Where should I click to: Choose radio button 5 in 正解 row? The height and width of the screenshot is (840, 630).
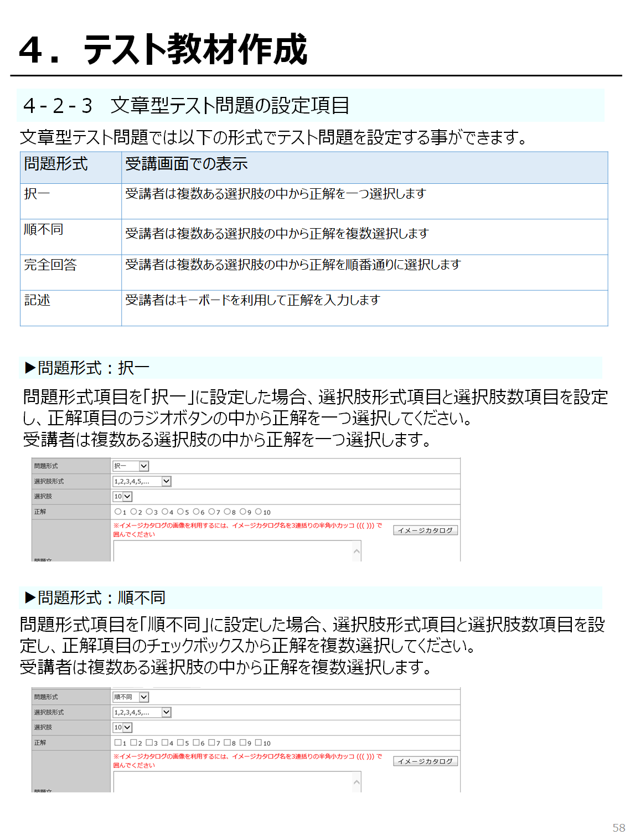tap(180, 512)
